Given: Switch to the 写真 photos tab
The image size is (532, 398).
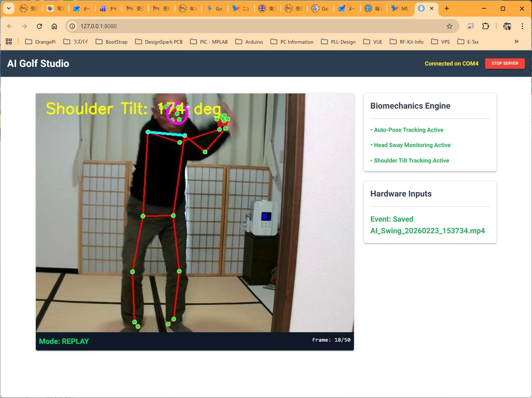Looking at the screenshot, I should [55, 8].
